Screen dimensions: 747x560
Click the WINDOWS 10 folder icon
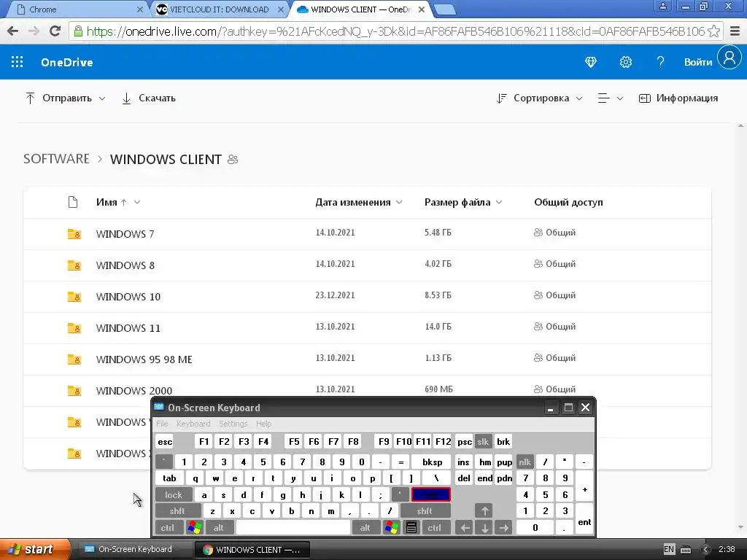click(74, 297)
